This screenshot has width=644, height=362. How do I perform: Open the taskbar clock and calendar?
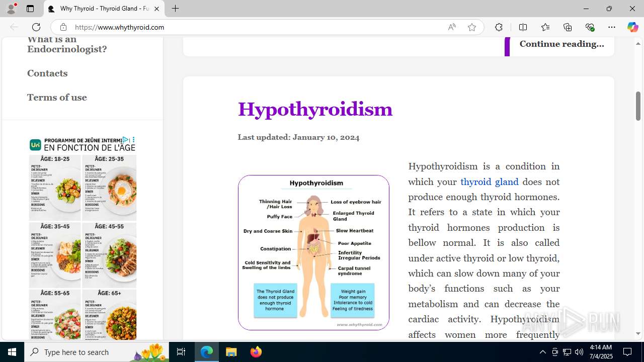coord(601,352)
